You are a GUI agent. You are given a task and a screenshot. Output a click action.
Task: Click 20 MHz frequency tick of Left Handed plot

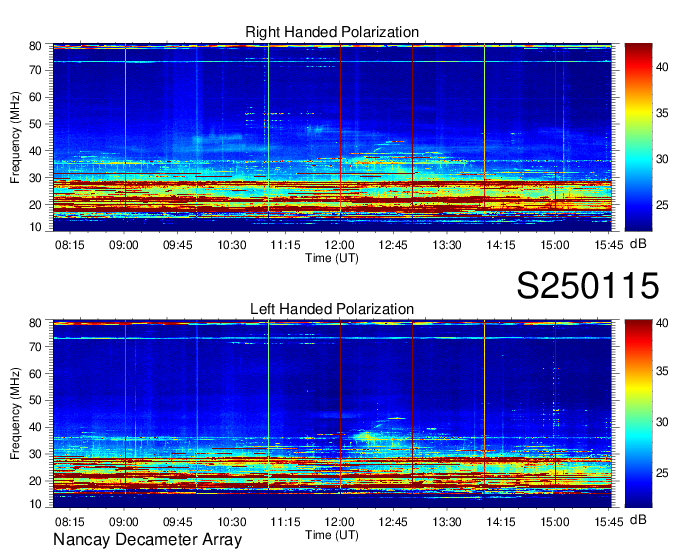click(x=35, y=481)
